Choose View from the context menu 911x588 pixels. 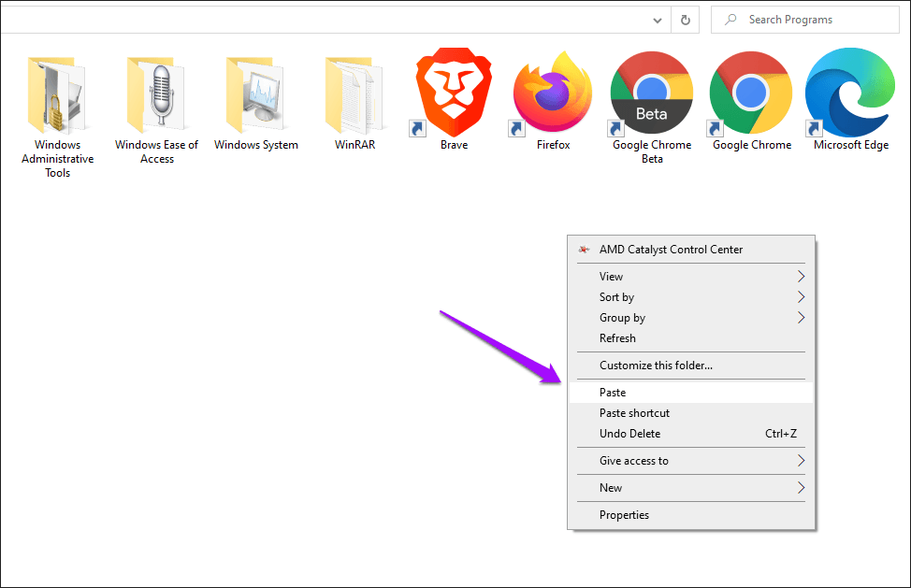(x=691, y=277)
